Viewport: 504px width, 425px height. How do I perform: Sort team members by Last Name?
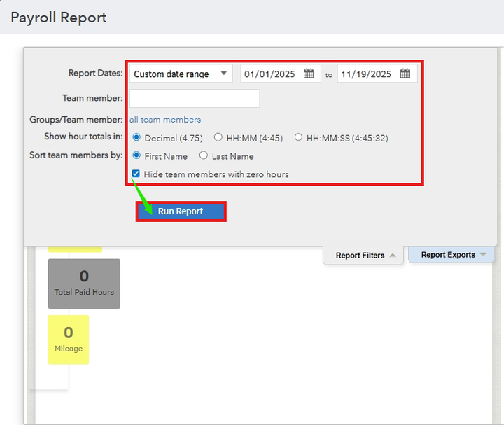tap(204, 155)
